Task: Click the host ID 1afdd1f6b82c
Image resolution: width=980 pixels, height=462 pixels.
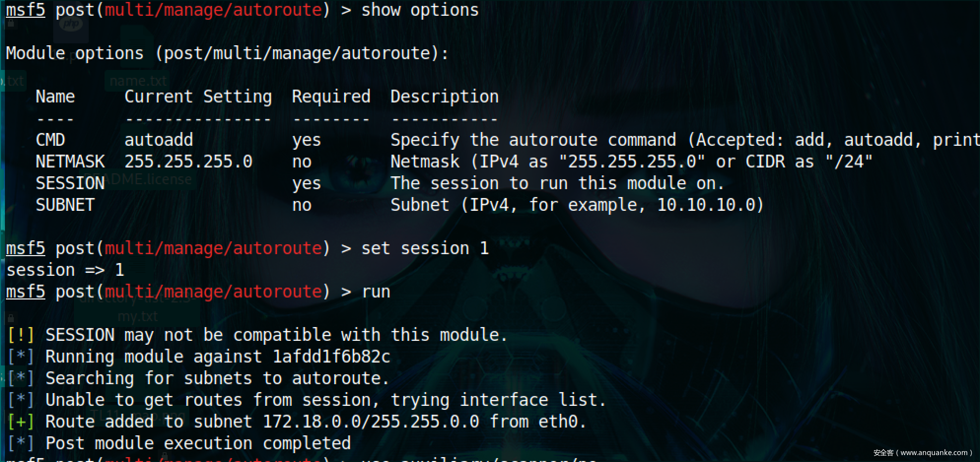Action: tap(331, 357)
